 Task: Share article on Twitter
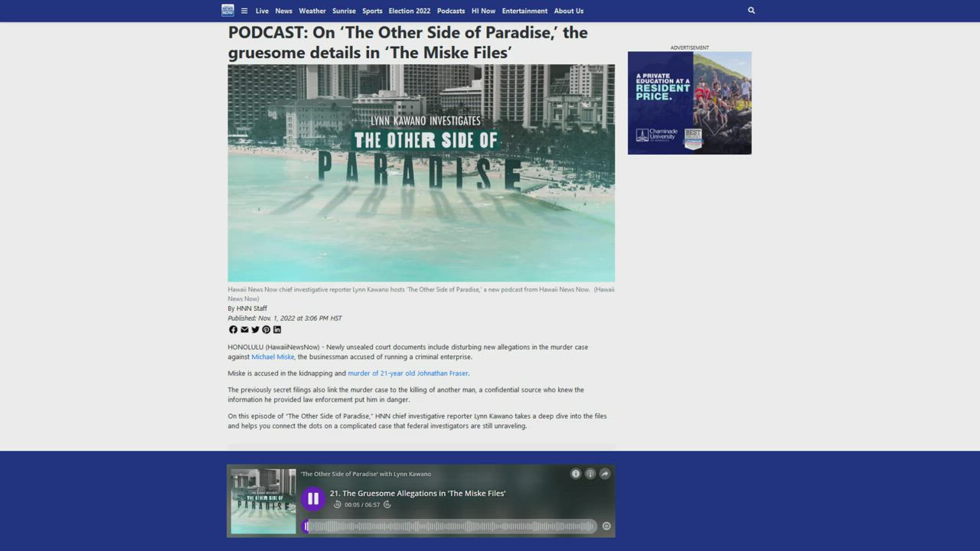click(255, 330)
